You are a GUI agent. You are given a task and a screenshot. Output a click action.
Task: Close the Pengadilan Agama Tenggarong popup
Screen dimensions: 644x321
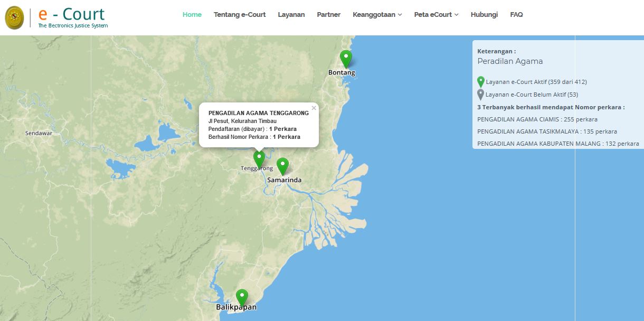(x=314, y=108)
